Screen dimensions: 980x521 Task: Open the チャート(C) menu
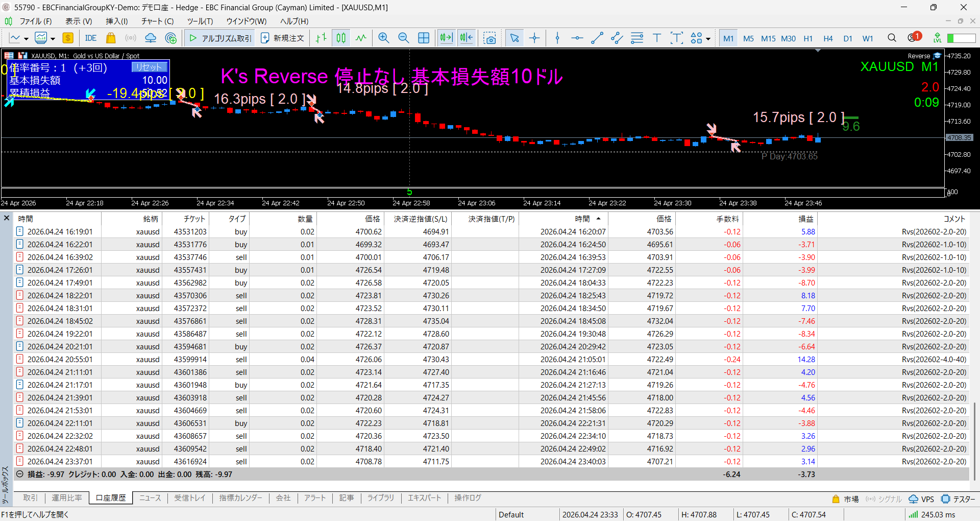tap(157, 21)
